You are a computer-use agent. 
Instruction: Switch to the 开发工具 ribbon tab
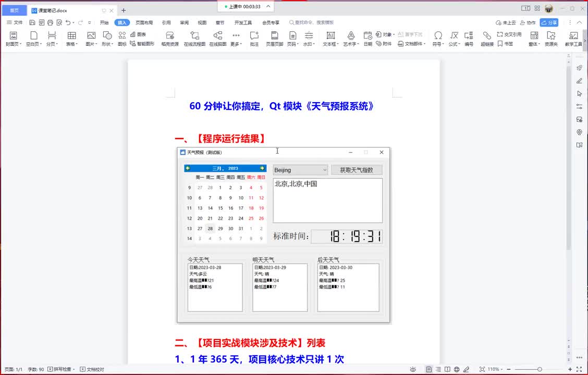[x=243, y=22]
